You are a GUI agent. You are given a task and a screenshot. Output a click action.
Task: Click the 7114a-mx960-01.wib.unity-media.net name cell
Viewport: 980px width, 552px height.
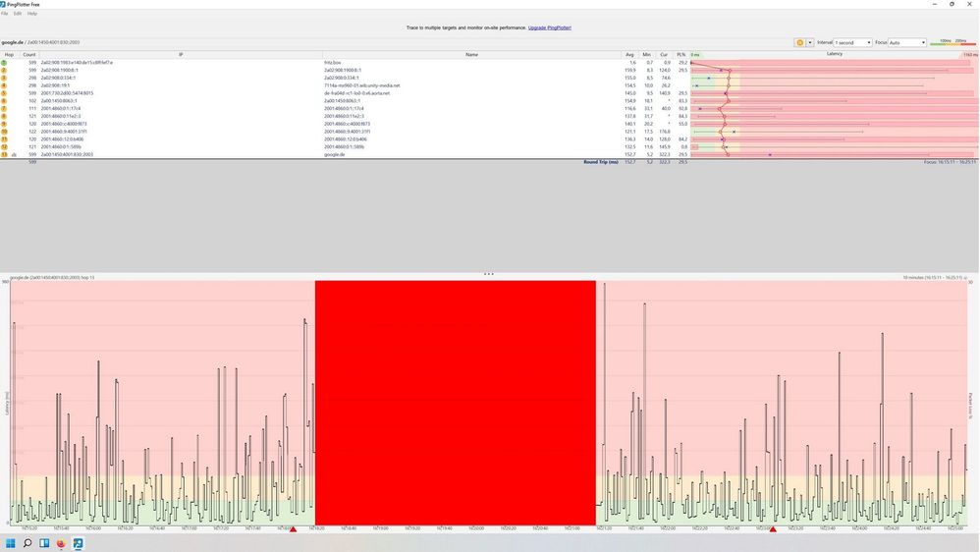pyautogui.click(x=362, y=85)
